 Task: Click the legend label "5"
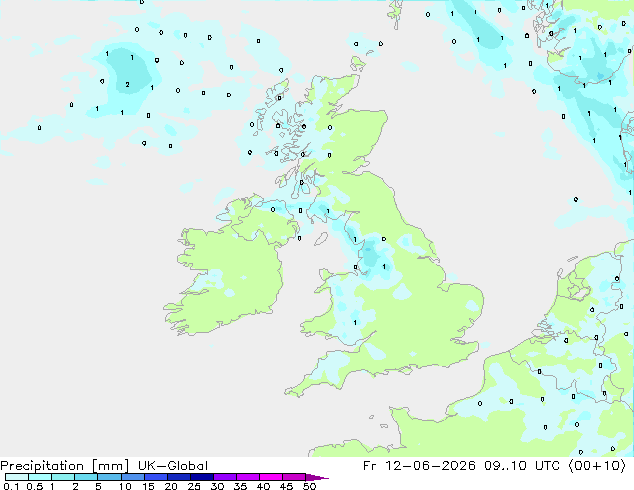coord(98,486)
